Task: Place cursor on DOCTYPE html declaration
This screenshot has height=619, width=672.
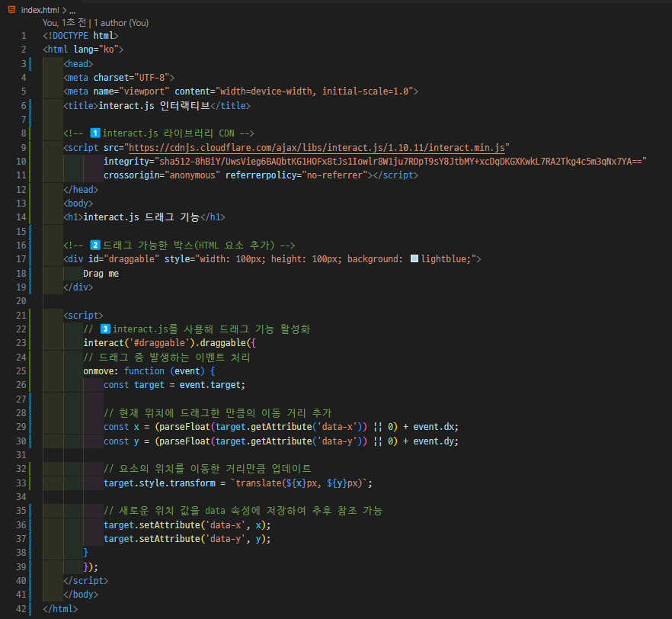Action: coord(81,36)
